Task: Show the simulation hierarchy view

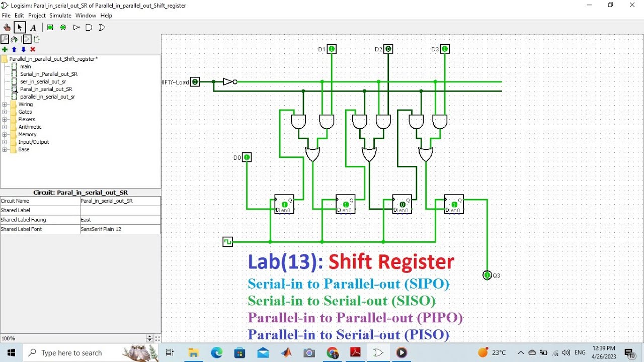Action: 14,39
